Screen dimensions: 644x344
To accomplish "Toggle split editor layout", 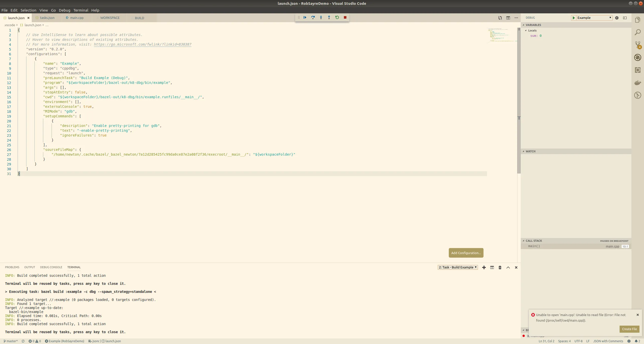I will 508,18.
